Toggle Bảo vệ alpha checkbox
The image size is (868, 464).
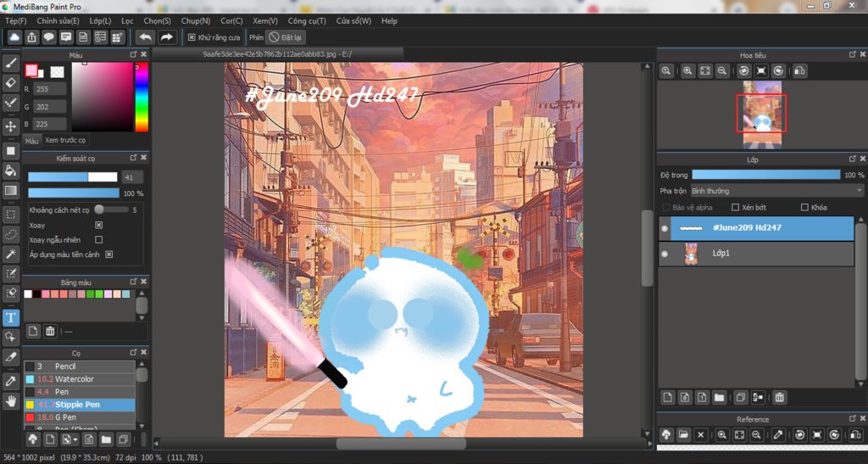pyautogui.click(x=666, y=207)
